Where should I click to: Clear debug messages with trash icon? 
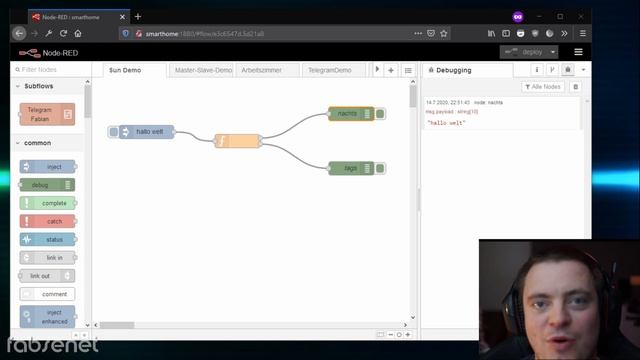[576, 87]
